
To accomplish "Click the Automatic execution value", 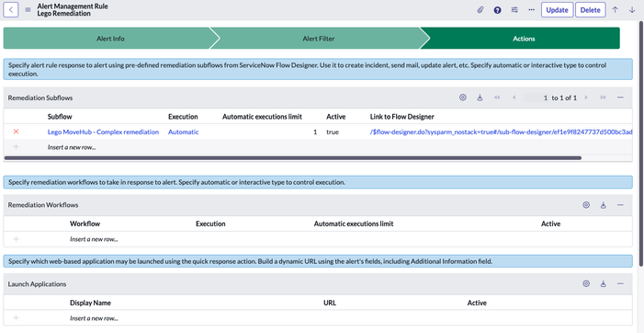I will [183, 132].
